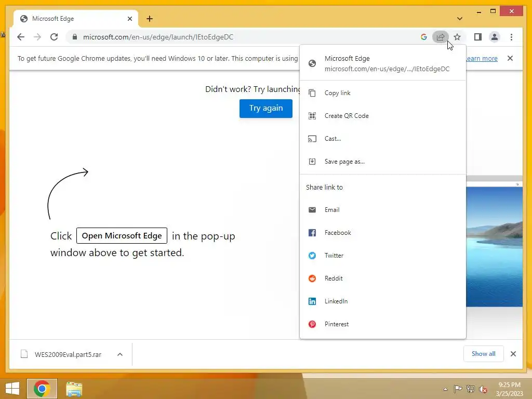Close the Microsoft Edge tab

click(129, 19)
